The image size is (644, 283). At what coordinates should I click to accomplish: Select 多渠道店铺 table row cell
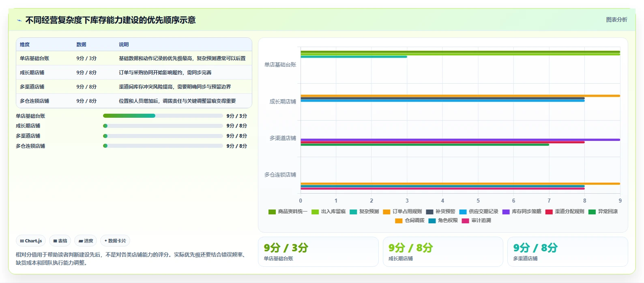click(x=32, y=87)
